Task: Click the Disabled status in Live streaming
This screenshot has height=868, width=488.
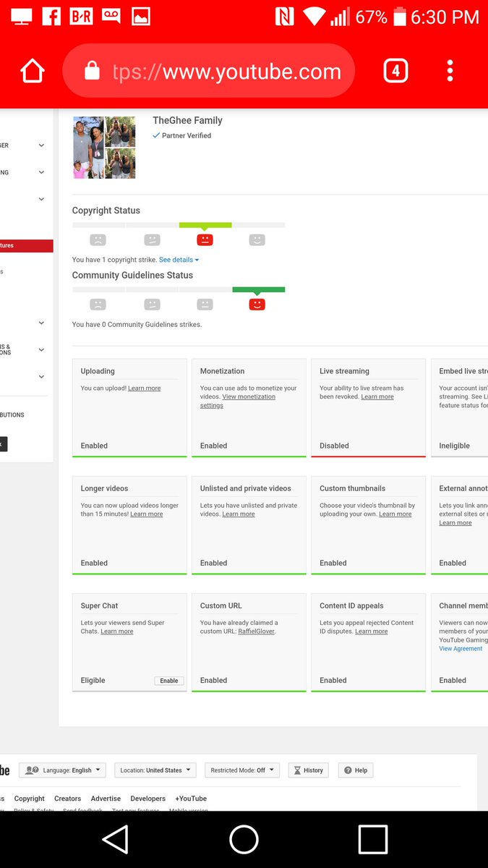Action: [x=334, y=446]
